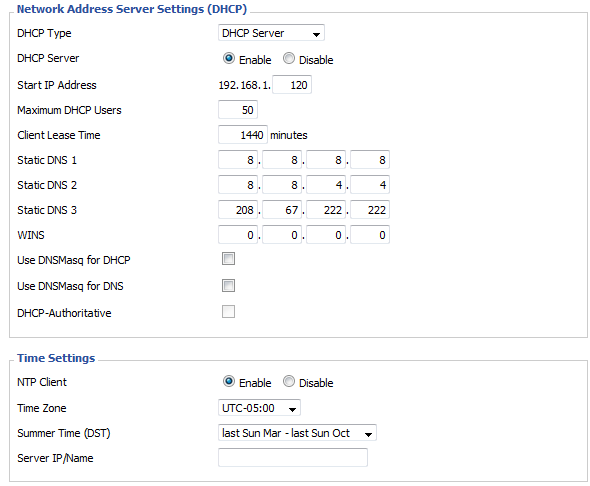Click the first WINS octet field
The image size is (590, 486).
238,235
